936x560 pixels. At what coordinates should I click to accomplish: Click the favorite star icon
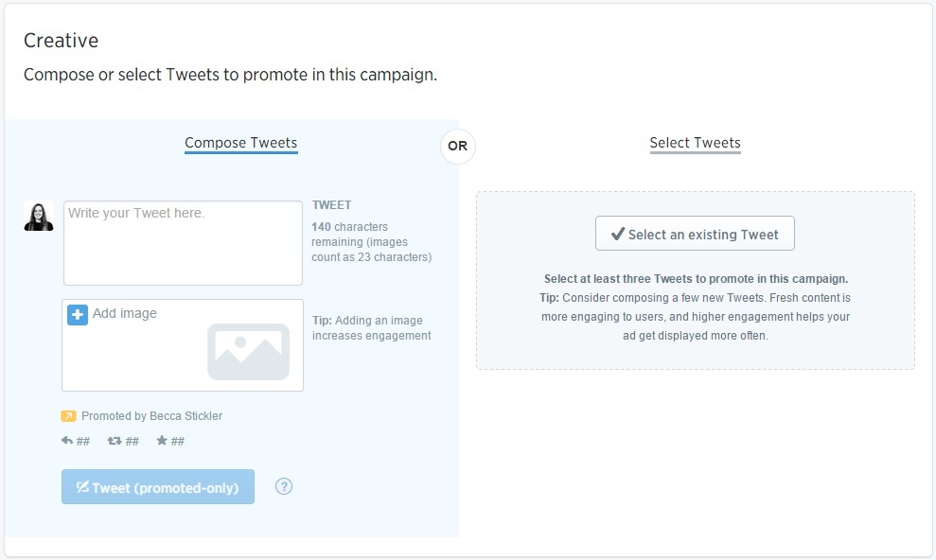tap(162, 440)
